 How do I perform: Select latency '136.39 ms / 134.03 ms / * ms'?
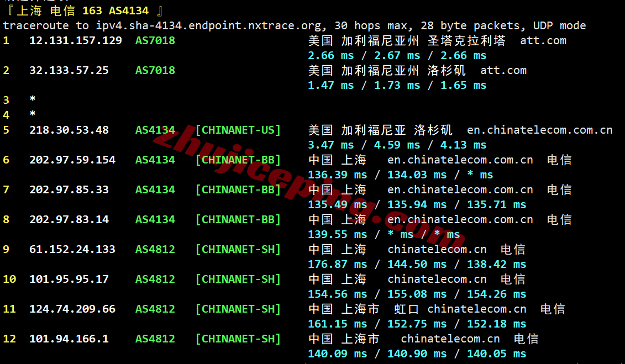[400, 175]
